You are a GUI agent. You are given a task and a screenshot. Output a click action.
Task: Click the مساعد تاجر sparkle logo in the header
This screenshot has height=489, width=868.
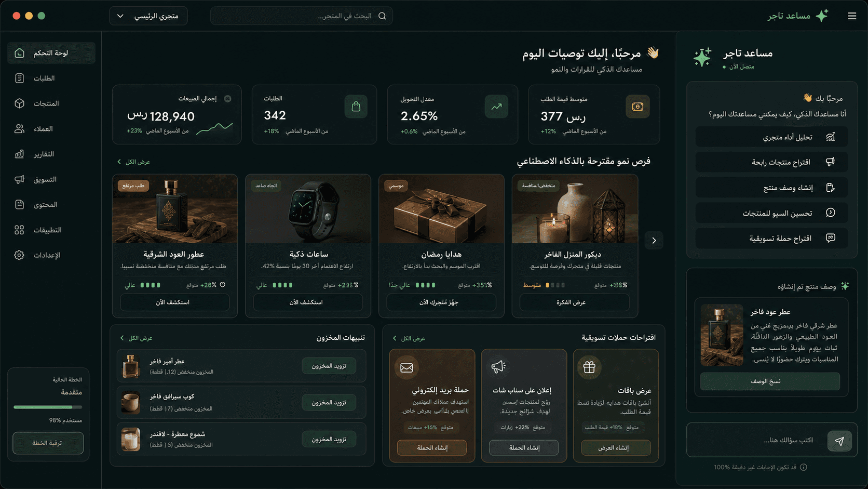[x=822, y=16]
